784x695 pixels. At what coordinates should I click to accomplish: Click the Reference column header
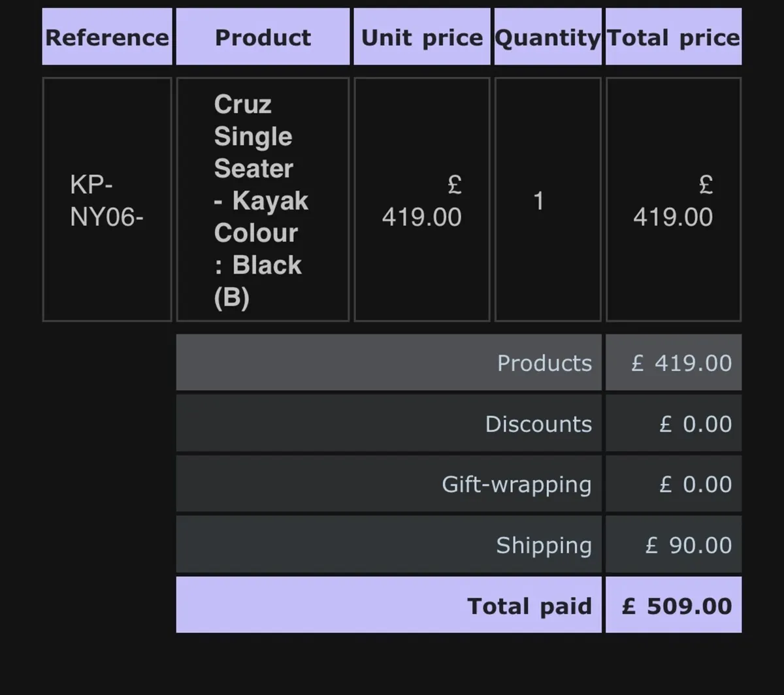107,37
